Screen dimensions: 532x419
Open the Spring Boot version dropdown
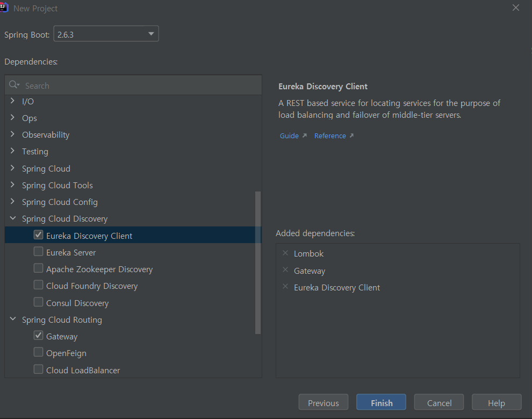[106, 34]
